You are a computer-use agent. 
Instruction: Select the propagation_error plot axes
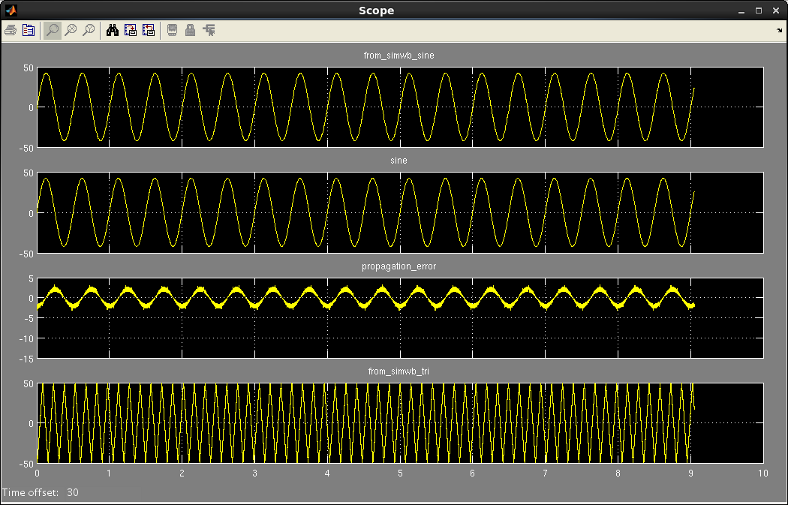click(x=400, y=318)
